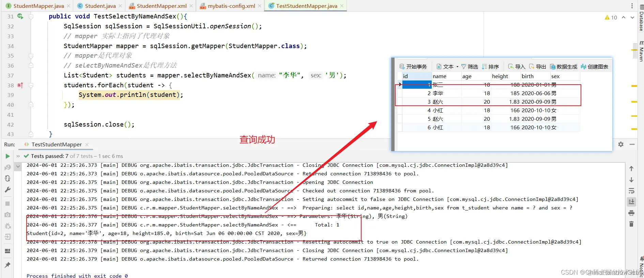Click 导出 export in database toolbar
644x278 pixels.
click(x=537, y=67)
